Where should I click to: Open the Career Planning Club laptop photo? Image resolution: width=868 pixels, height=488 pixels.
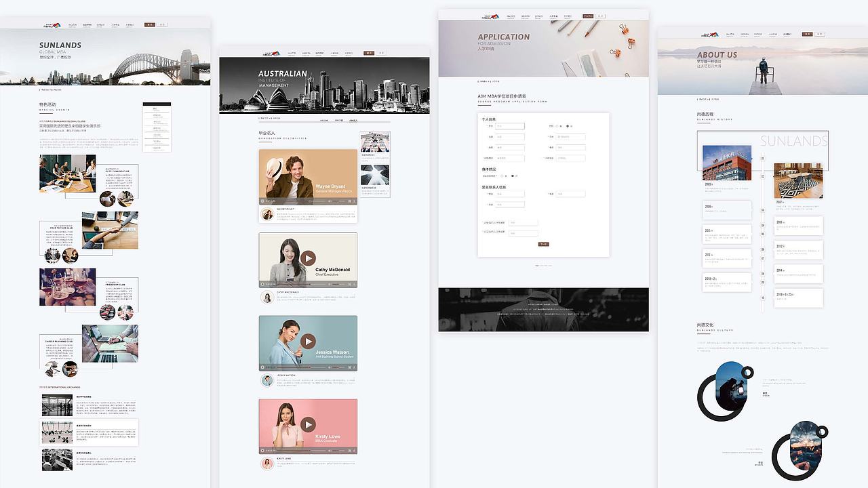pyautogui.click(x=110, y=343)
